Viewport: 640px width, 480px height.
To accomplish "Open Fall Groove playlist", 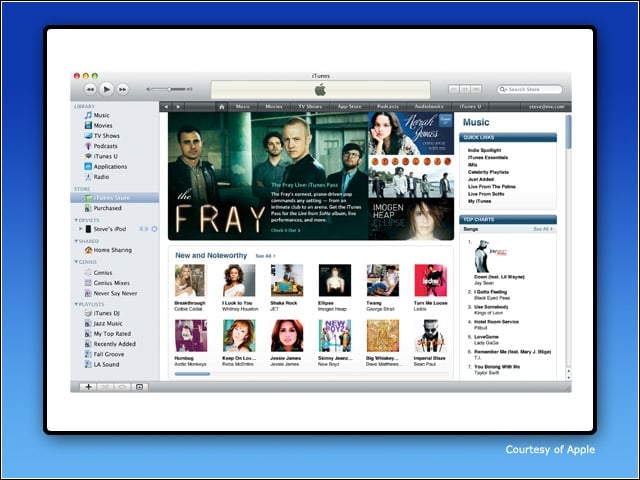I will pos(104,354).
